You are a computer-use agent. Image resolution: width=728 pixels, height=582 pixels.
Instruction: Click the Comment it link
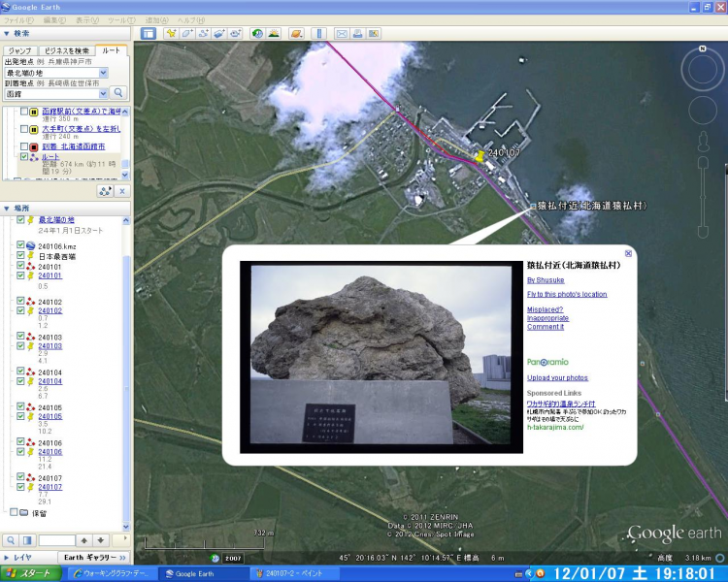pyautogui.click(x=546, y=326)
